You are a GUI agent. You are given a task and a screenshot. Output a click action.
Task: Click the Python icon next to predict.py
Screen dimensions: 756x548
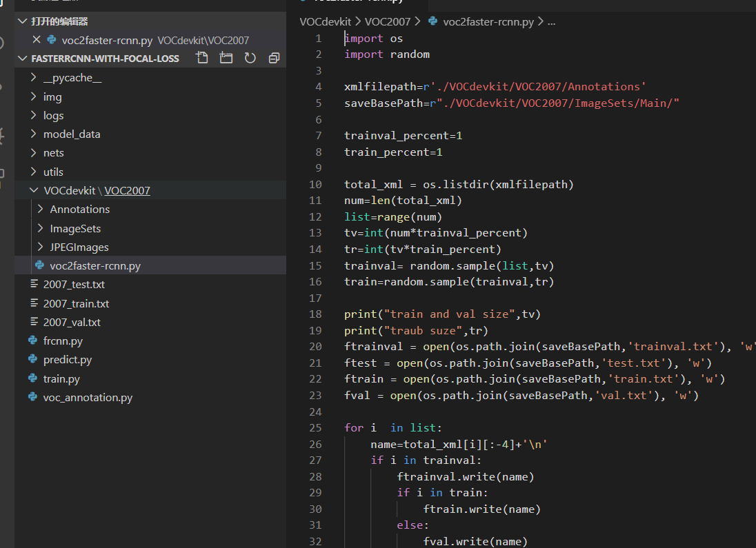33,360
